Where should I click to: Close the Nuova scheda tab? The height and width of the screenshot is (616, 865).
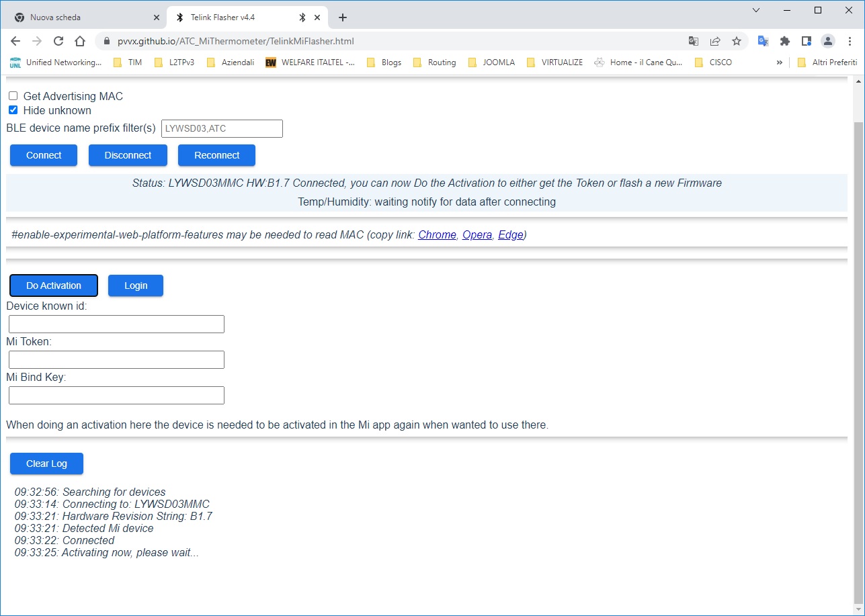pos(156,17)
